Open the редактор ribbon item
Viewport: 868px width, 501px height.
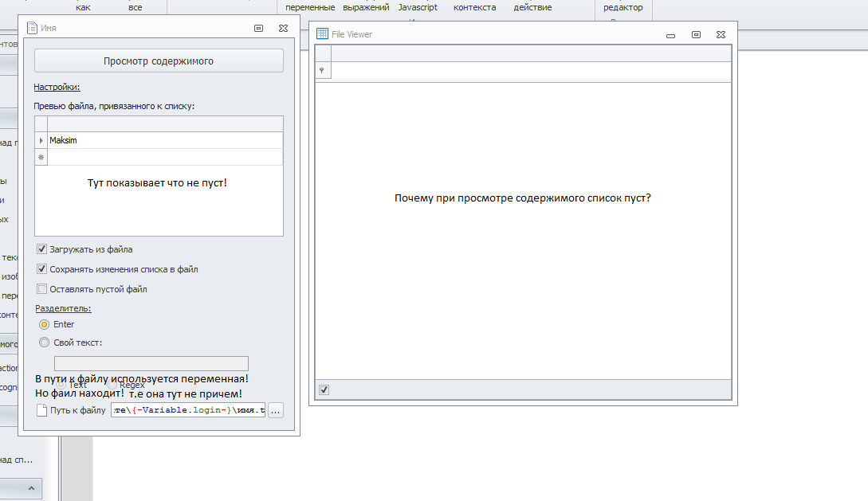pyautogui.click(x=623, y=7)
